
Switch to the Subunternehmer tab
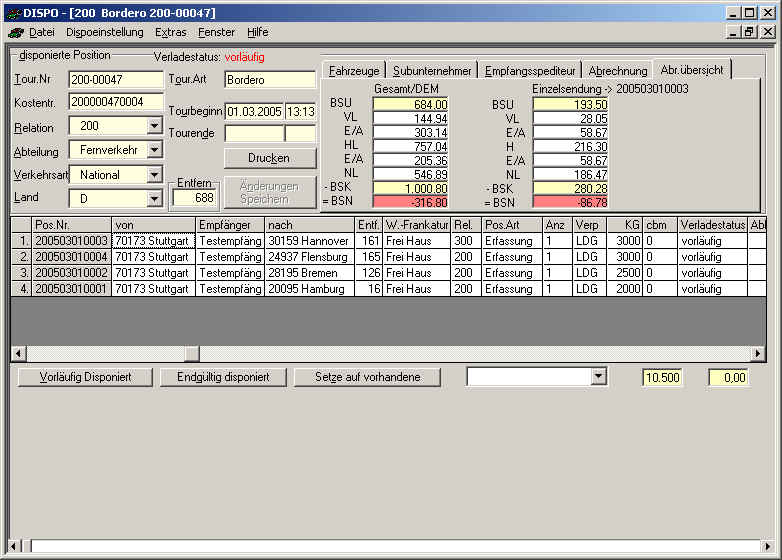coord(431,71)
